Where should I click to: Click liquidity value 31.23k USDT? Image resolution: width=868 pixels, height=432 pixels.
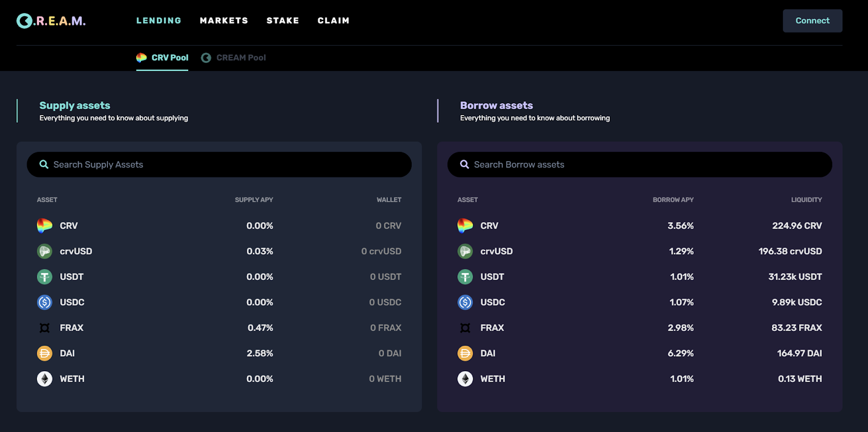pos(795,277)
